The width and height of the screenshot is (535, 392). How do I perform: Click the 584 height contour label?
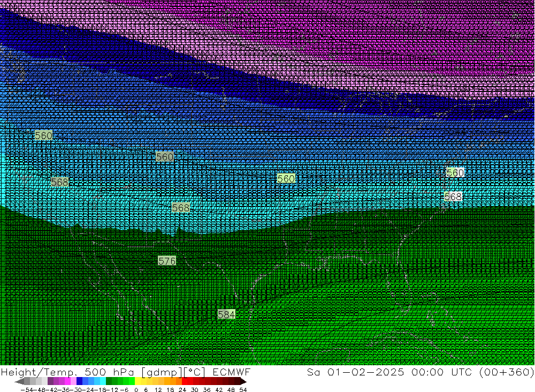coord(226,314)
